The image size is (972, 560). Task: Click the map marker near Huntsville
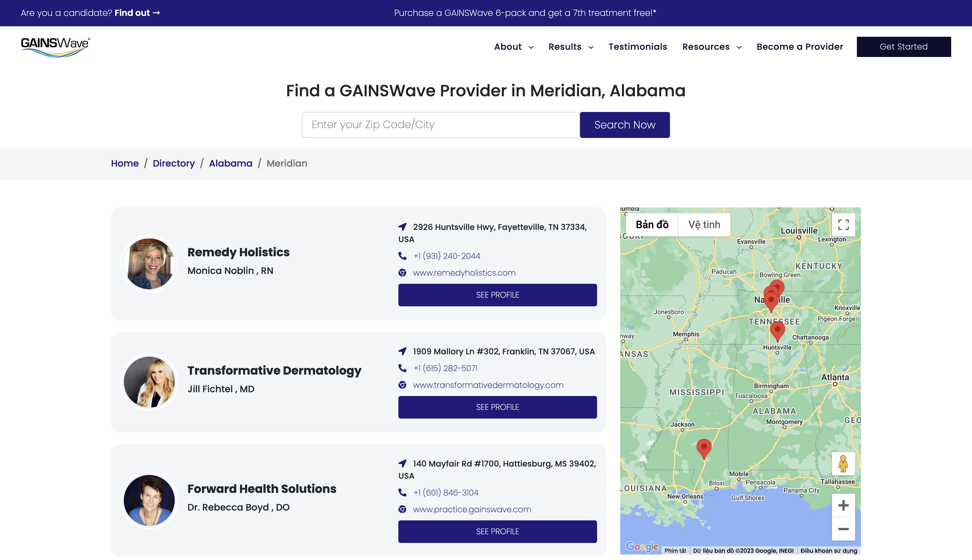point(777,330)
